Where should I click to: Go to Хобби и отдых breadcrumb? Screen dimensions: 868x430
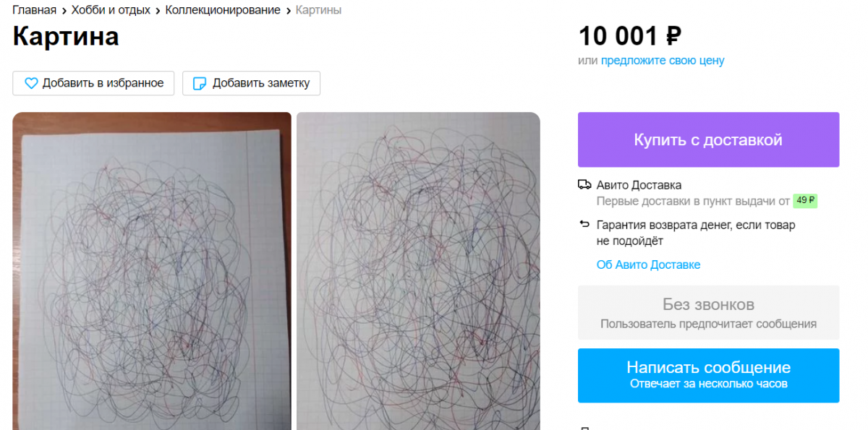click(x=111, y=10)
